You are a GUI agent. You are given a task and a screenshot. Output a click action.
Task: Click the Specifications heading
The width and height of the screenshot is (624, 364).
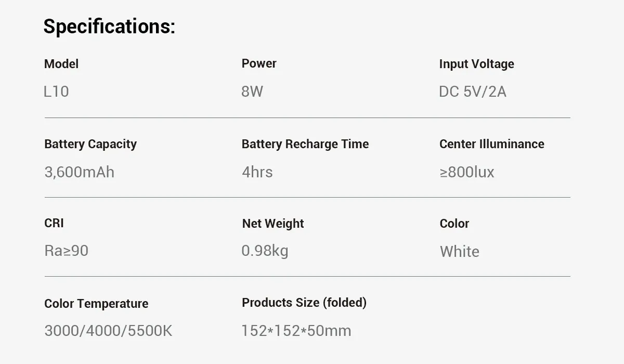(109, 26)
